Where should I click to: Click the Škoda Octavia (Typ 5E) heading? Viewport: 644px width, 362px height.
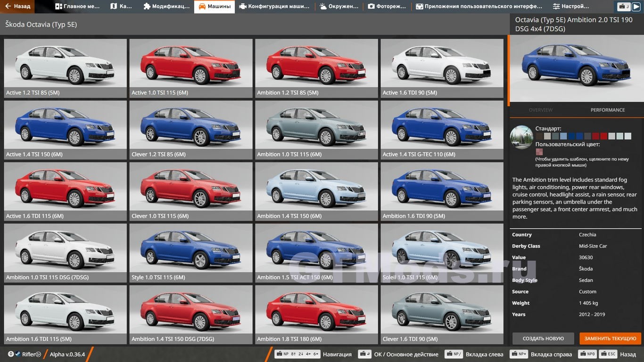pos(41,25)
